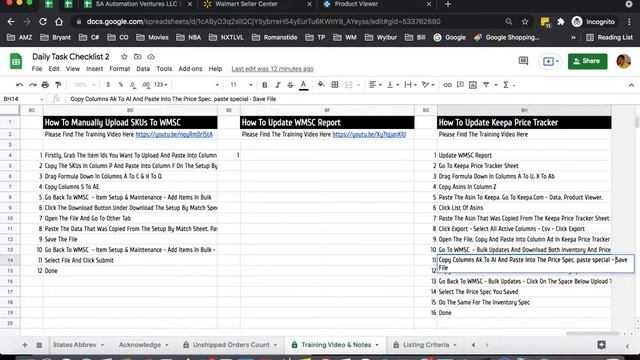
Task: Open the WMSC upload training video link
Action: click(x=174, y=134)
